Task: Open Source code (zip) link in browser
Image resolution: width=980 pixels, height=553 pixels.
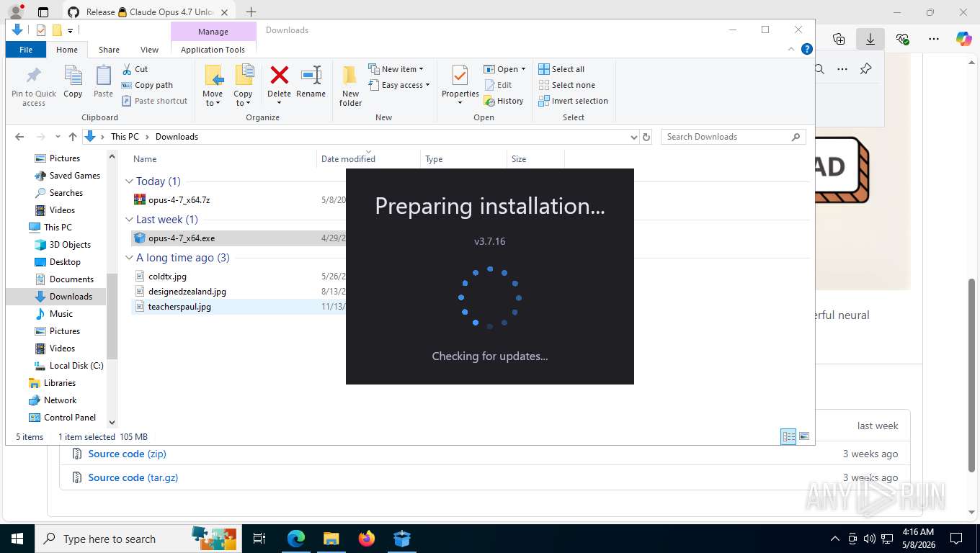Action: 127,454
